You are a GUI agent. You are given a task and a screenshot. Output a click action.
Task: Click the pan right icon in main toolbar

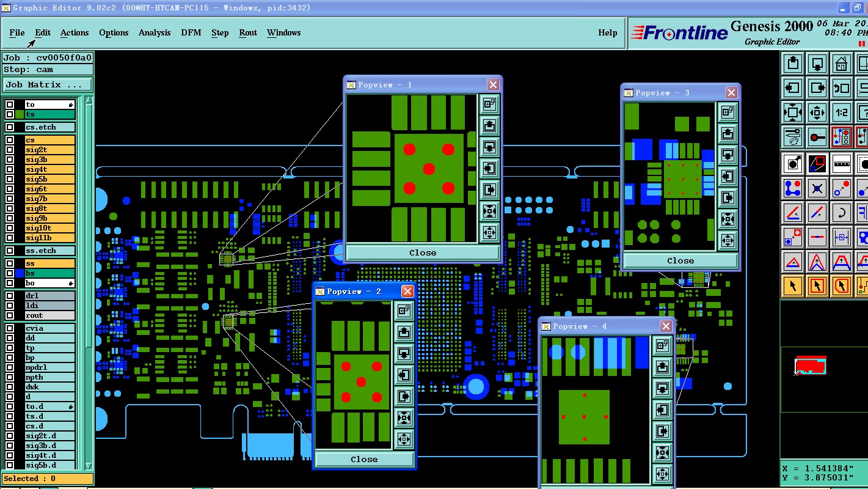tap(817, 87)
